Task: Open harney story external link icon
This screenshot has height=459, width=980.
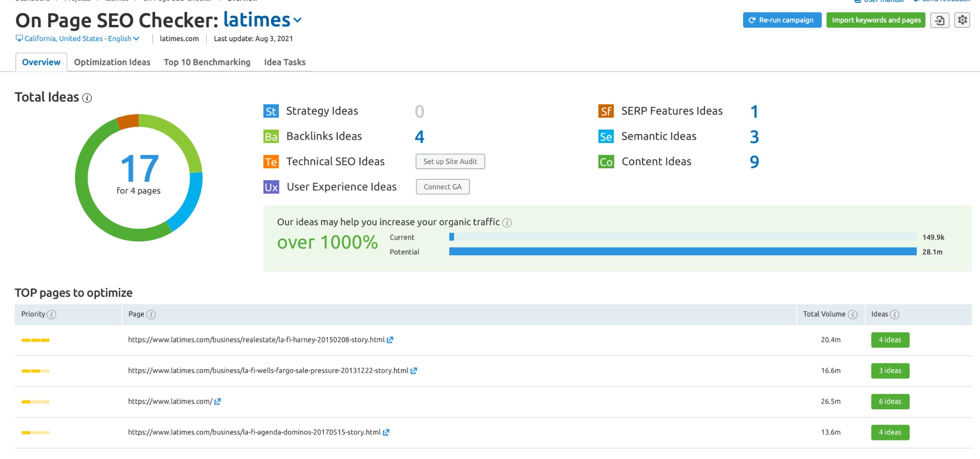Action: pyautogui.click(x=390, y=340)
